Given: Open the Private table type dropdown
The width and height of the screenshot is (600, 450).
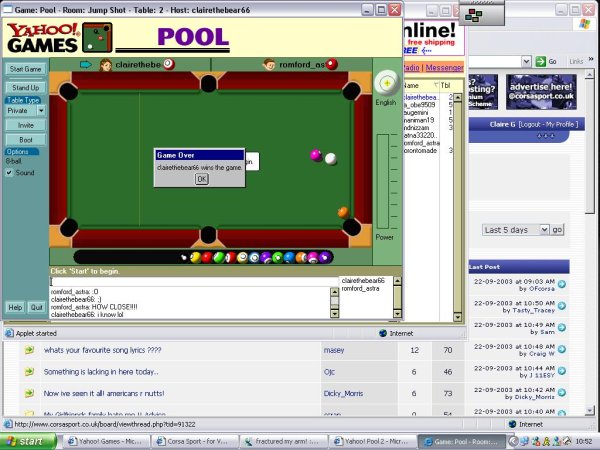Looking at the screenshot, I should (41, 111).
